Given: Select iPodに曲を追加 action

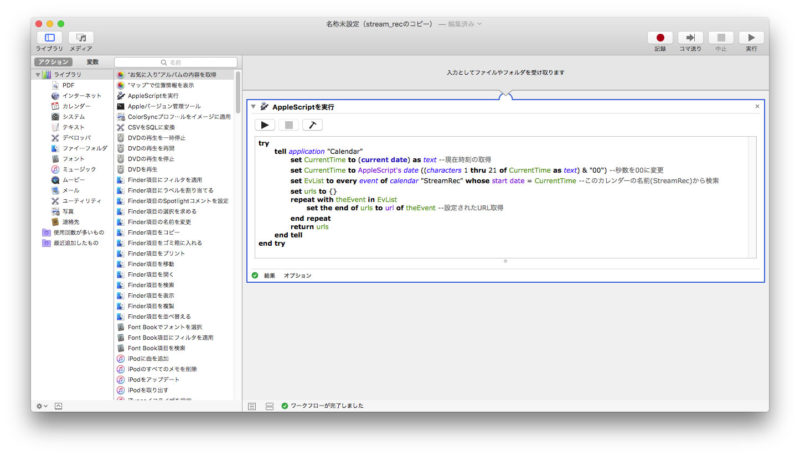Looking at the screenshot, I should [x=142, y=359].
